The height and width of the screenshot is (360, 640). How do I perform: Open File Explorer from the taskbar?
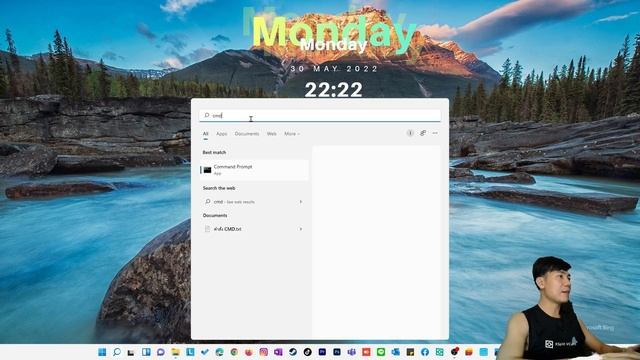(x=176, y=352)
